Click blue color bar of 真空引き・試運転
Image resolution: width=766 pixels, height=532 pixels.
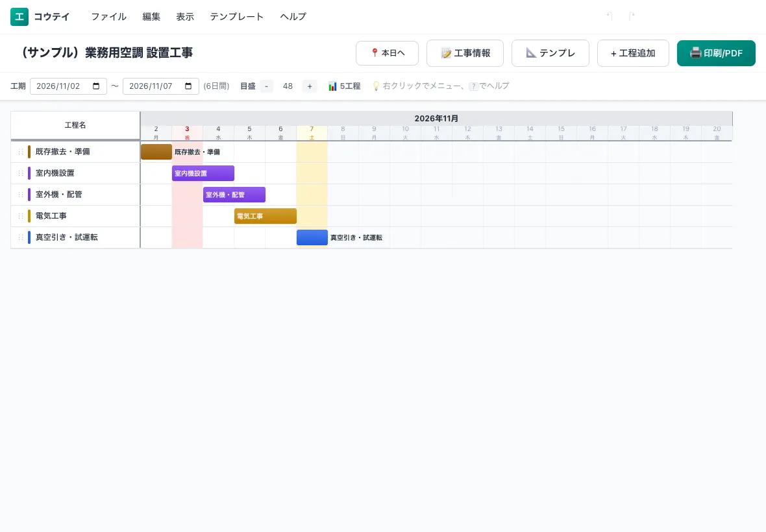tap(29, 237)
